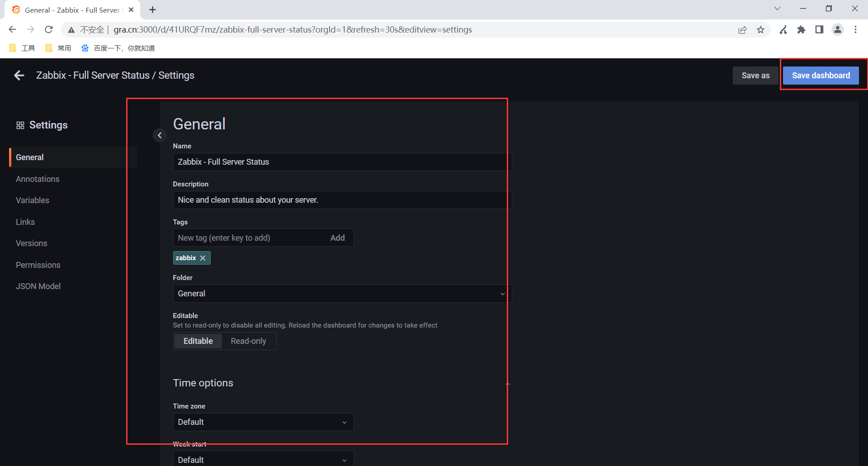Screen dimensions: 868x466
Task: Open the browser extension icon beside the star
Action: point(783,29)
